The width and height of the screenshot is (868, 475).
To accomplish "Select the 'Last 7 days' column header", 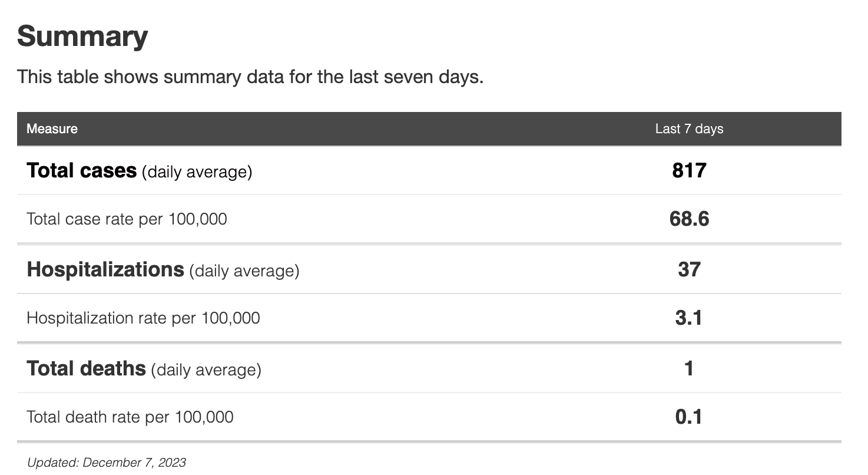I will coord(689,128).
